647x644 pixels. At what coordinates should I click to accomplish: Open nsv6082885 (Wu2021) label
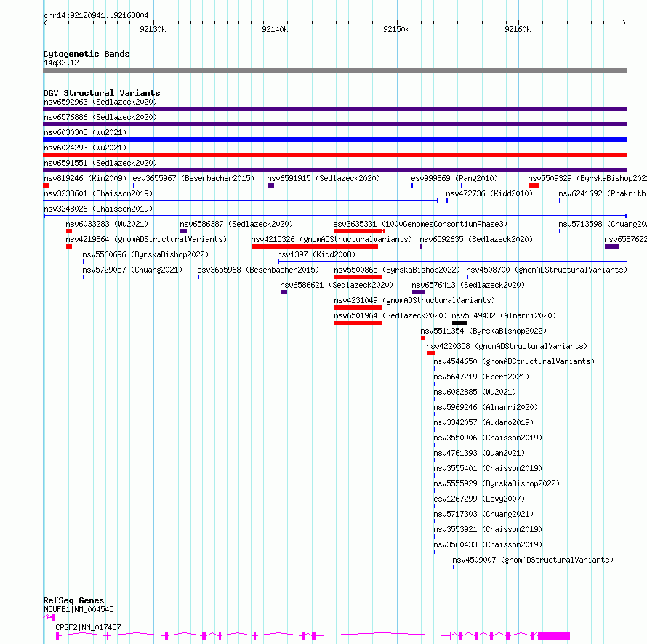(x=475, y=392)
